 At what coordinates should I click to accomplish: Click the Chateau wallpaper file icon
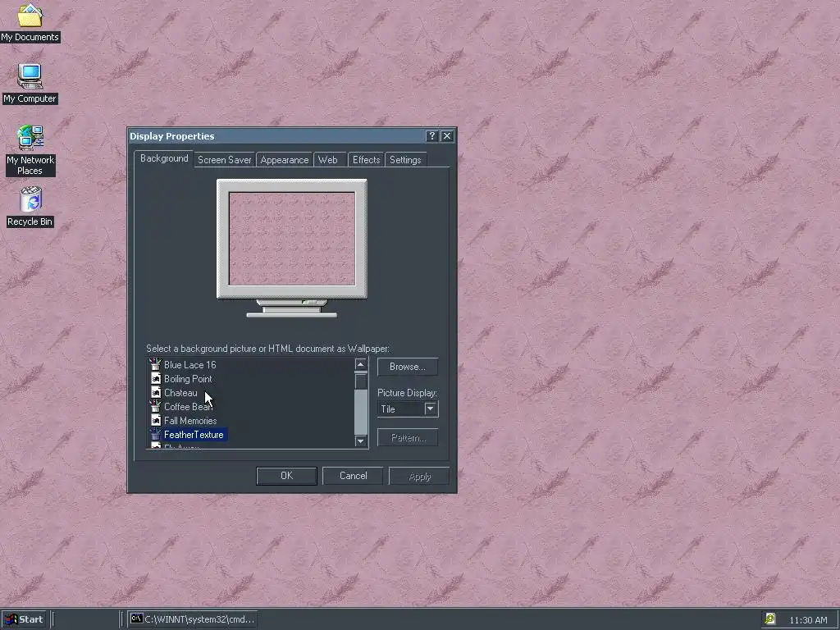(x=156, y=393)
